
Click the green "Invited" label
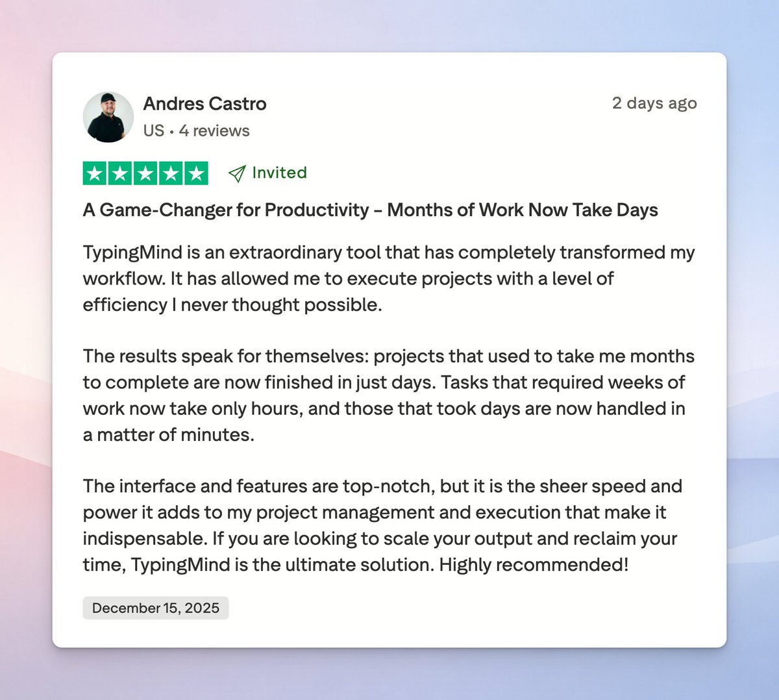(279, 173)
